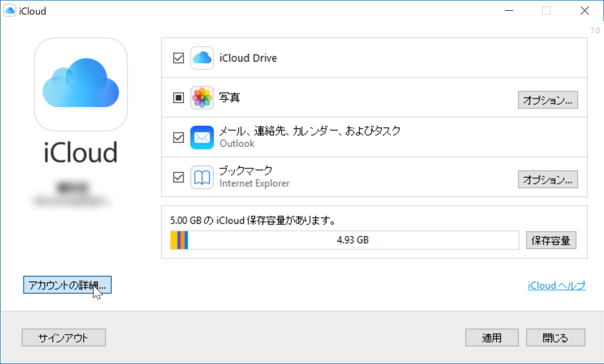Click the large iCloud cloud logo
Viewport: 604px width, 364px height.
[x=80, y=84]
